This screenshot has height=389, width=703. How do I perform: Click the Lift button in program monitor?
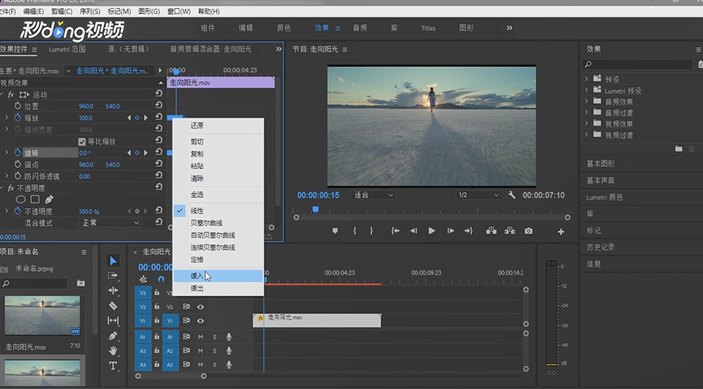point(491,231)
